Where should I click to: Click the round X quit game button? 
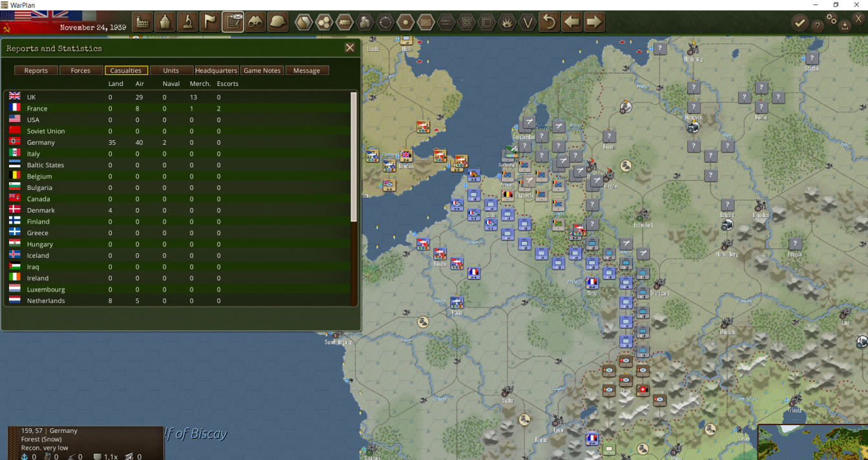click(x=858, y=19)
